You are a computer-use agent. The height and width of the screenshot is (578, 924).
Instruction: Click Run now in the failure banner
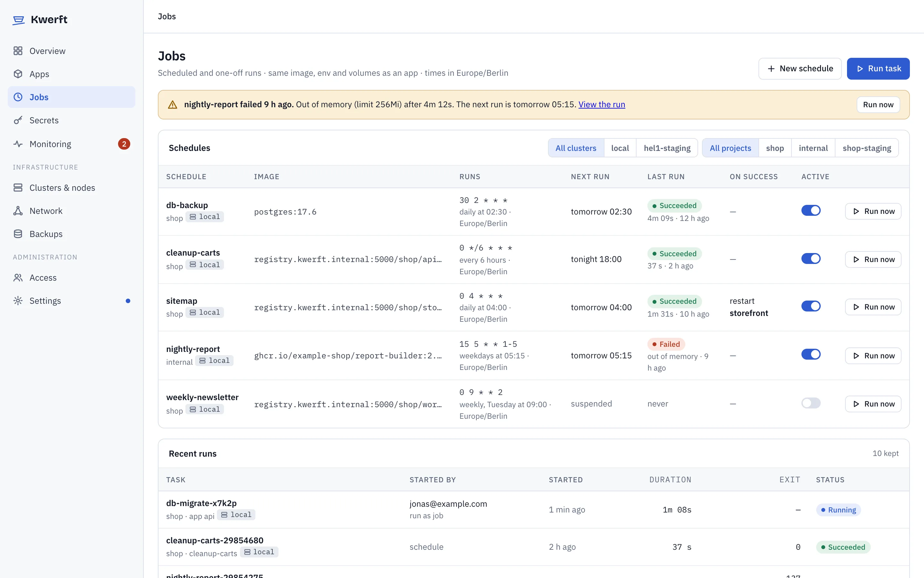click(878, 105)
